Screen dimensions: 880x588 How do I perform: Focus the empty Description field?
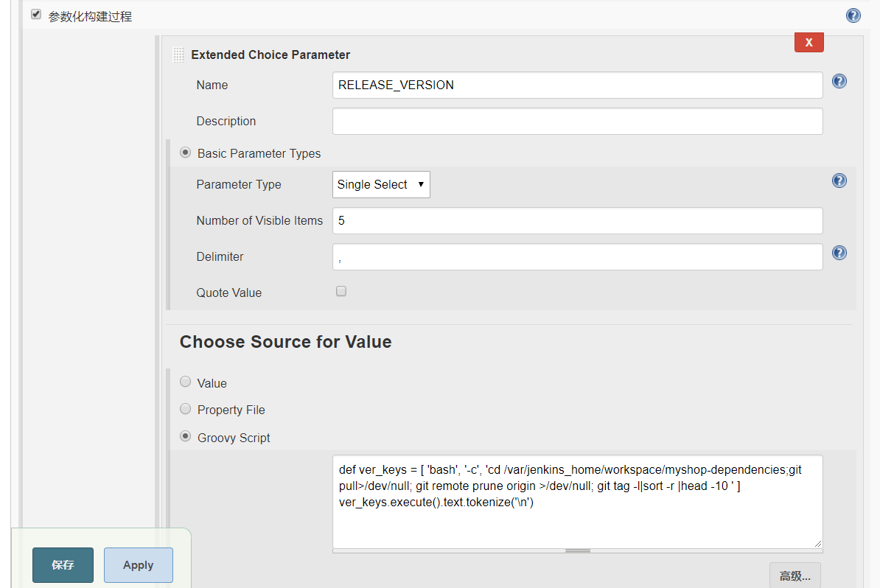(577, 121)
